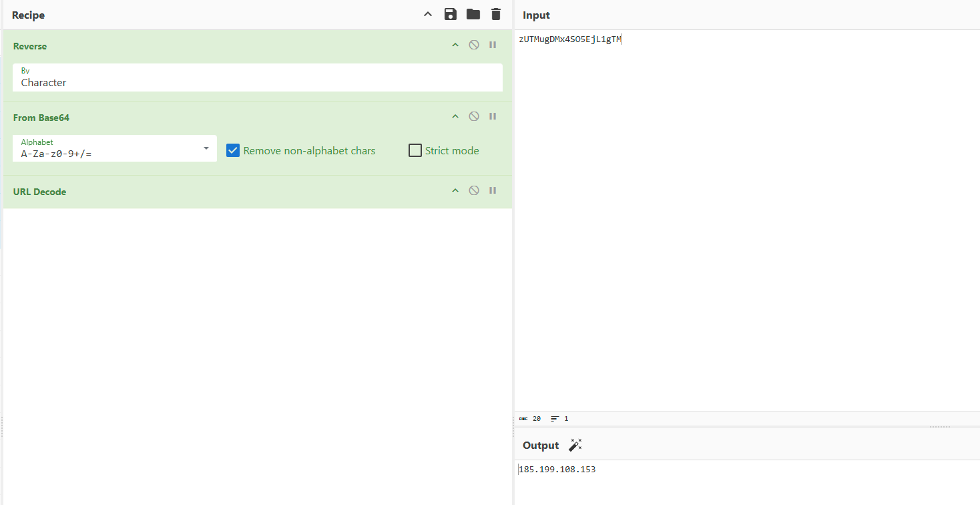Click the Recipe pane heading
The image size is (980, 505).
click(28, 15)
